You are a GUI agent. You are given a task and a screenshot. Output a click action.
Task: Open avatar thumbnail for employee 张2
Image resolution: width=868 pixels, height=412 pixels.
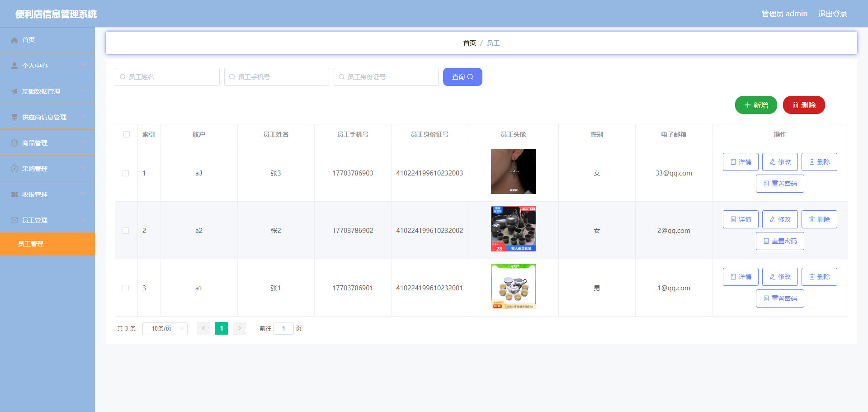tap(514, 229)
